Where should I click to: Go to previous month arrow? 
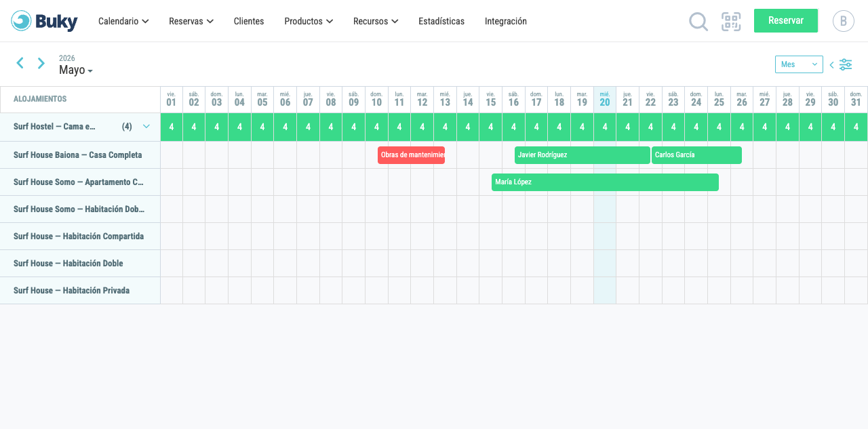point(20,63)
